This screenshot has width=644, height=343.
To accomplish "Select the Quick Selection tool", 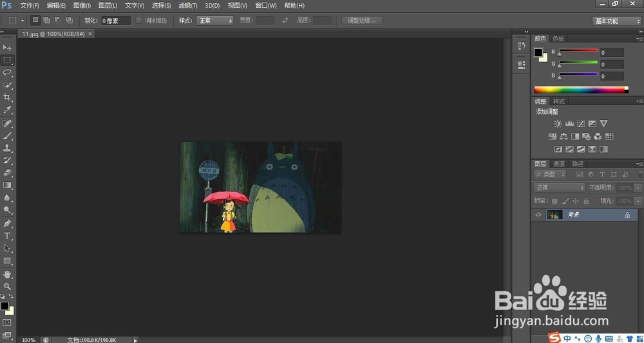I will (x=7, y=84).
